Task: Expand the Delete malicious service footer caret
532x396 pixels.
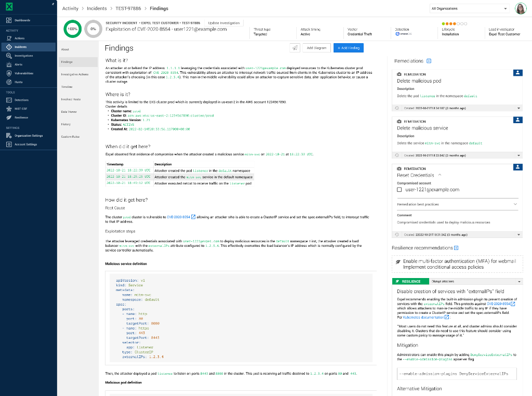Action: coord(518,155)
